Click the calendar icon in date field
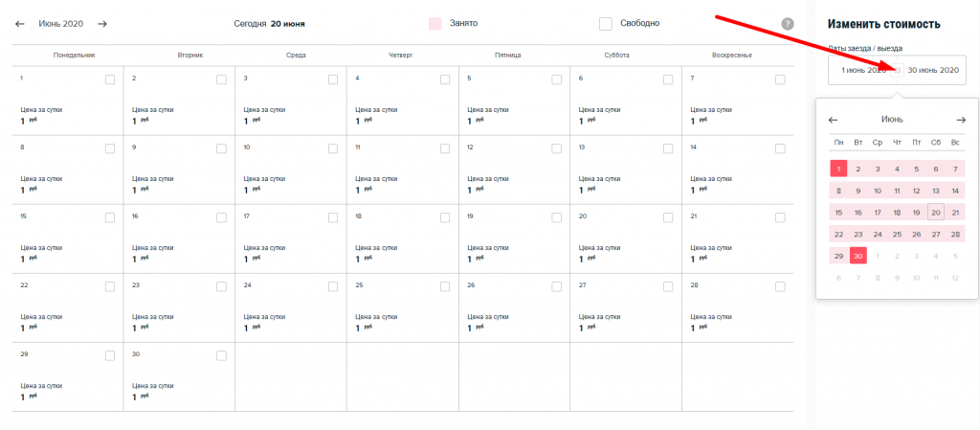 (x=898, y=70)
